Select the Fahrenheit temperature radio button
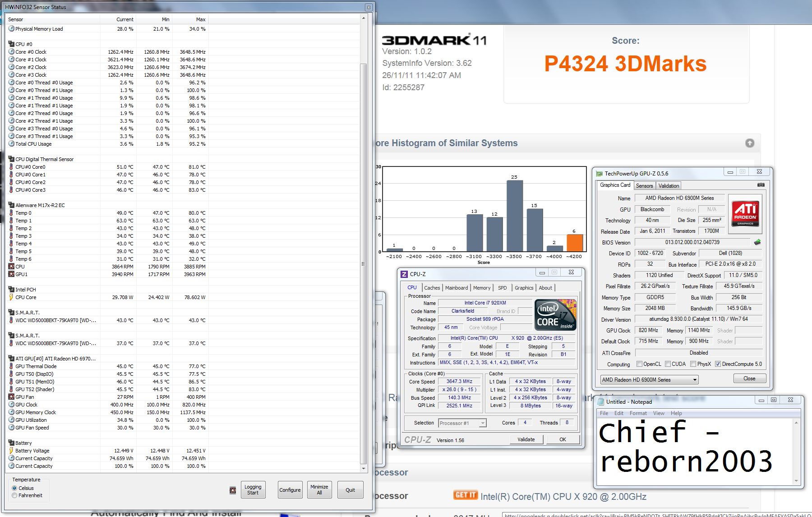Image resolution: width=812 pixels, height=517 pixels. (14, 495)
